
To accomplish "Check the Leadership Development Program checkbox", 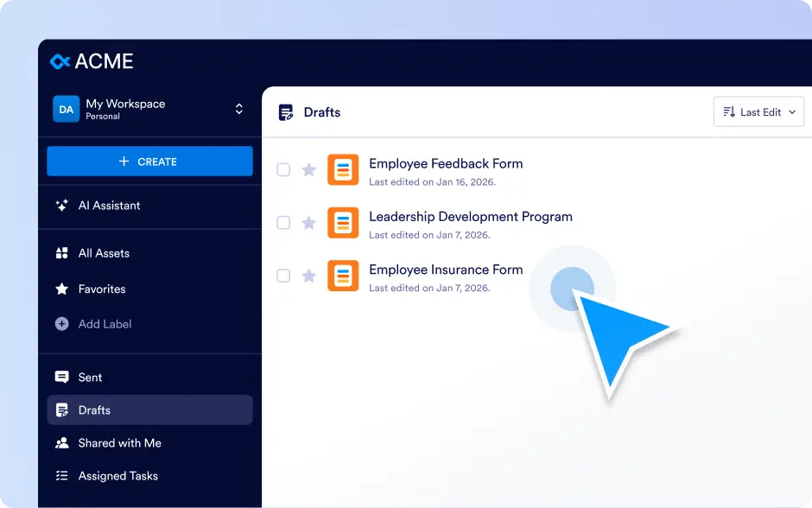I will click(x=283, y=223).
